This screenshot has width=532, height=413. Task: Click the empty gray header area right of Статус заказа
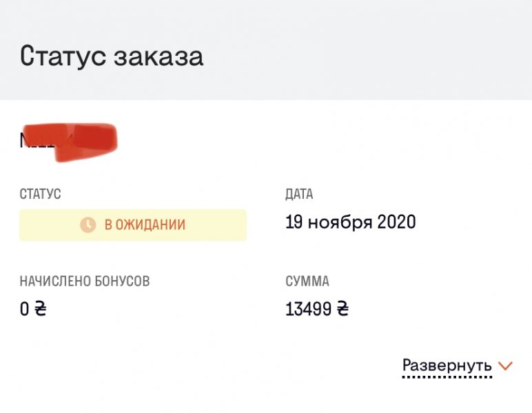[372, 56]
